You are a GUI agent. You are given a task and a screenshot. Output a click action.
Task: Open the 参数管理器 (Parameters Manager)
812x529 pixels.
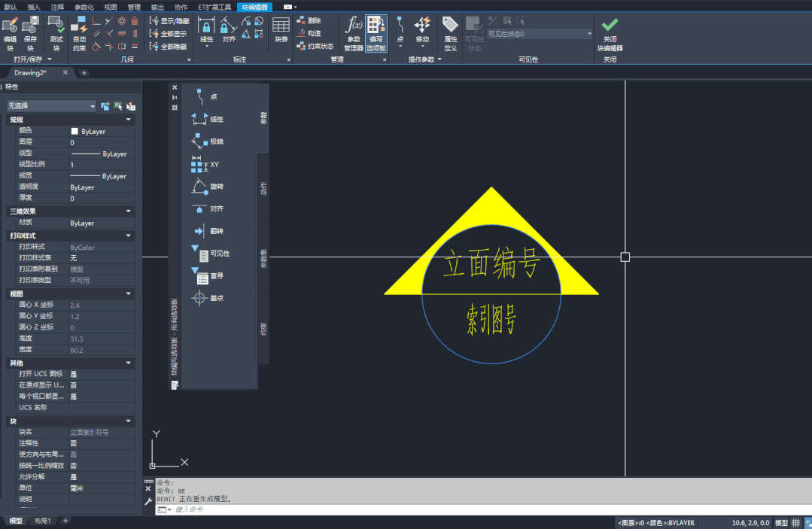coord(353,34)
